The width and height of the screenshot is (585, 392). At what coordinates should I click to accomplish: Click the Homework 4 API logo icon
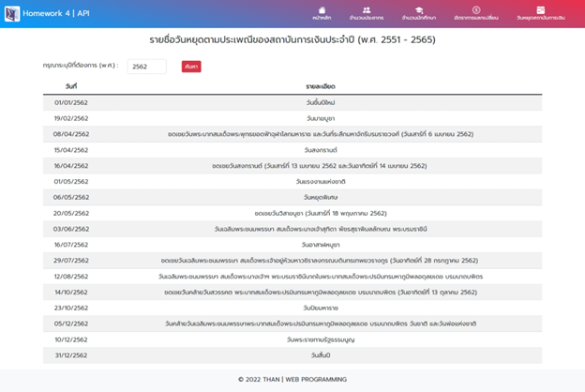pyautogui.click(x=12, y=14)
